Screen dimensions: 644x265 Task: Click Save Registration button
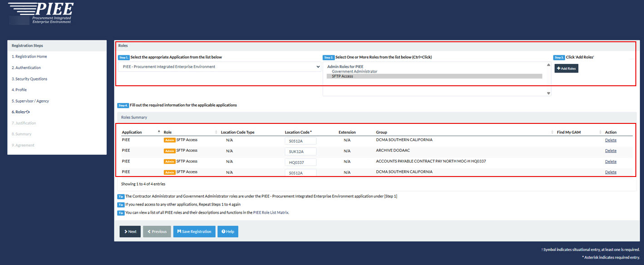coord(194,231)
